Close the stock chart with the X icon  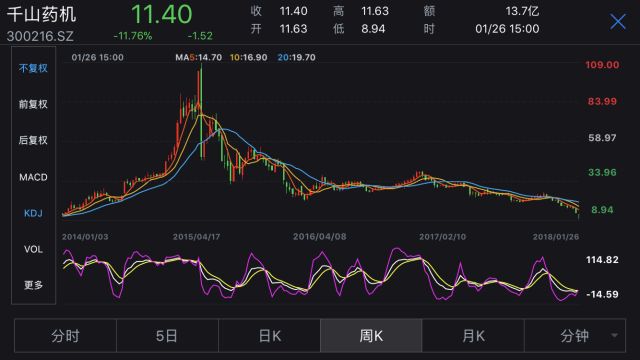(618, 21)
